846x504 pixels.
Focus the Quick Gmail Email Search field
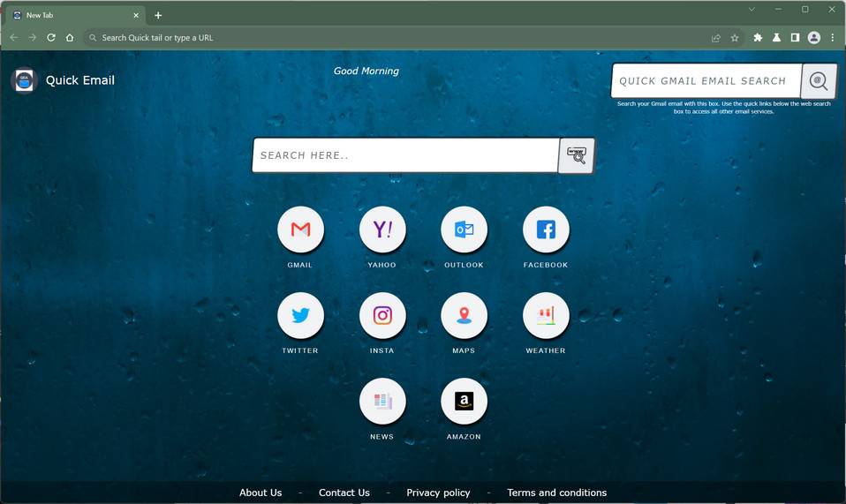[706, 81]
